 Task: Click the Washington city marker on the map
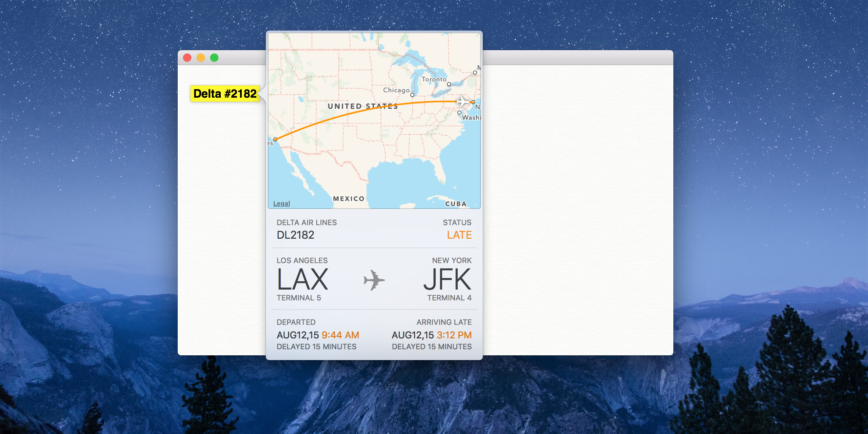(459, 113)
